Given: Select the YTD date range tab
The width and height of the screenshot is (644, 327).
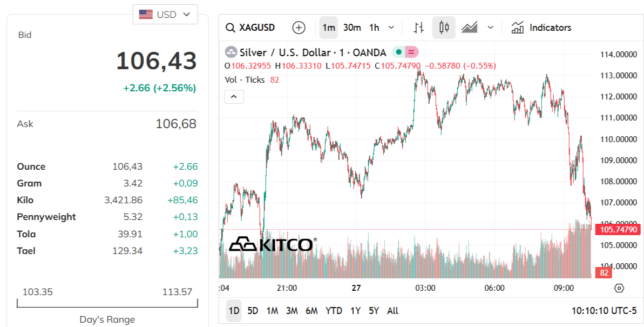Looking at the screenshot, I should tap(334, 311).
